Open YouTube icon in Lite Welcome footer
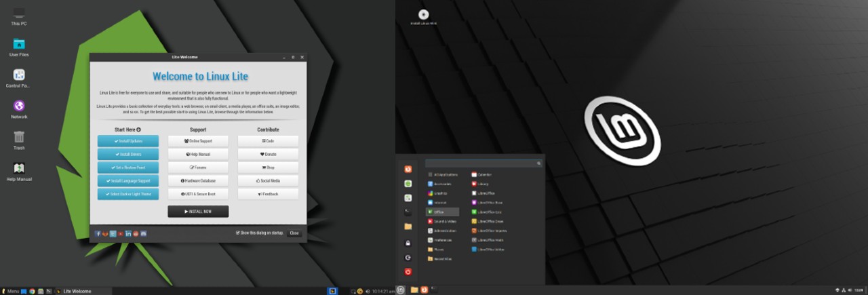Screen dimensions: 868x295 click(x=121, y=233)
